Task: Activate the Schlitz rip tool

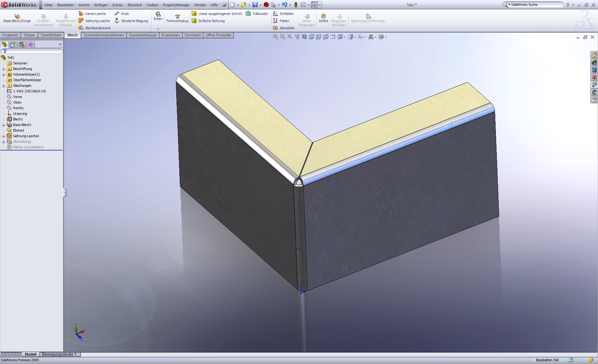Action: pyautogui.click(x=323, y=18)
